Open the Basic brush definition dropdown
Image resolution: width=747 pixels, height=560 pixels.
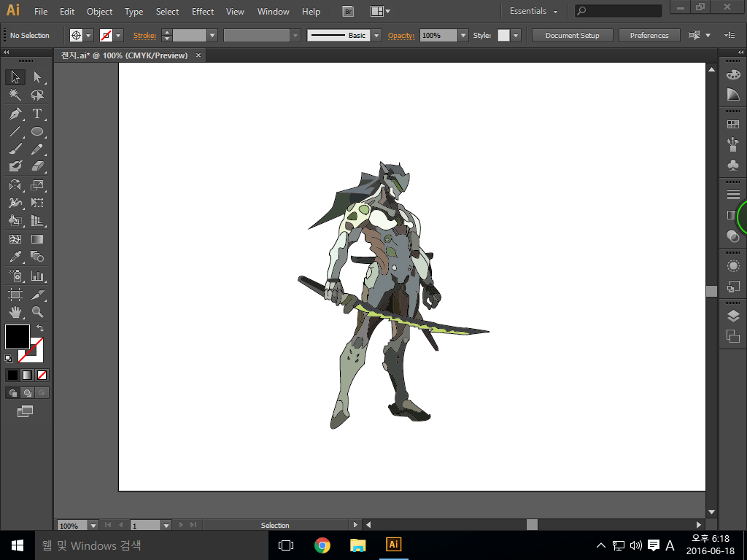(376, 35)
